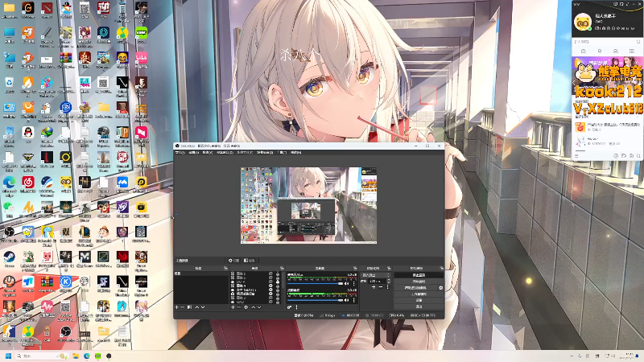Image resolution: width=644 pixels, height=362 pixels.
Task: Open File Explorer from the taskbar
Action: click(x=76, y=356)
